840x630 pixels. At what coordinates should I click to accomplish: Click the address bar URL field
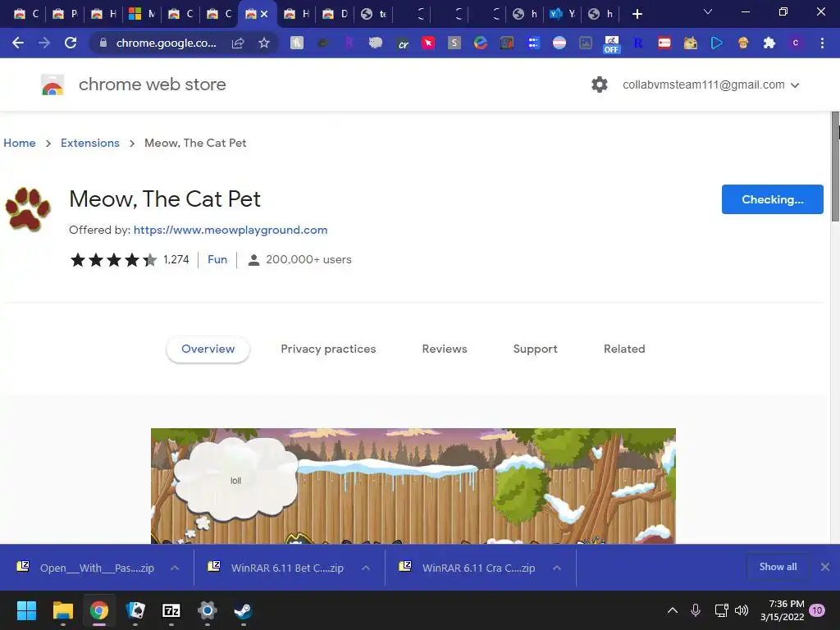[167, 43]
